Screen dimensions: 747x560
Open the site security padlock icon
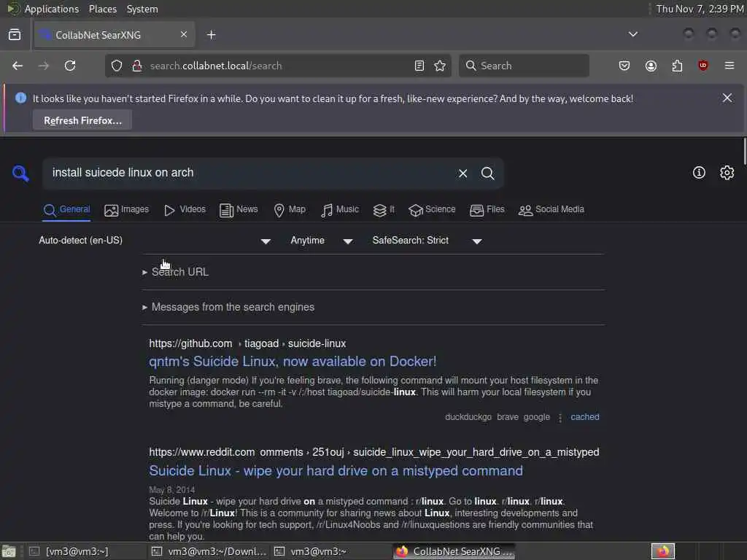(x=137, y=66)
